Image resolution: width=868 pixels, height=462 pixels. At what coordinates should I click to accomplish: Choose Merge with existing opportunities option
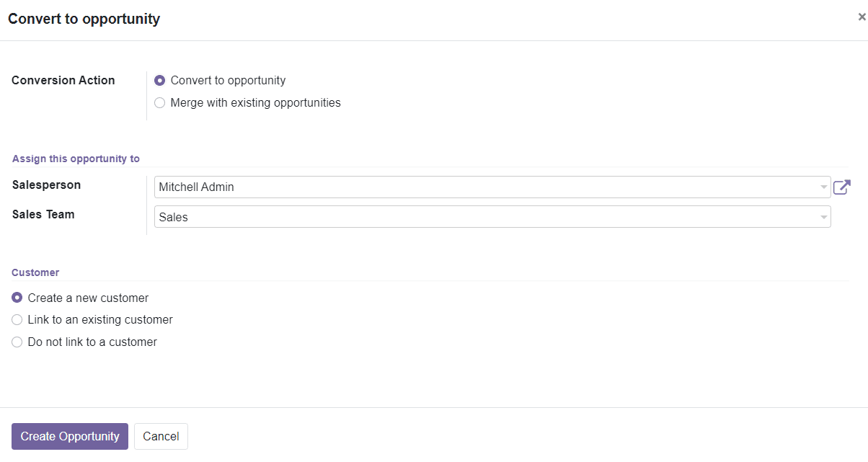(x=159, y=102)
